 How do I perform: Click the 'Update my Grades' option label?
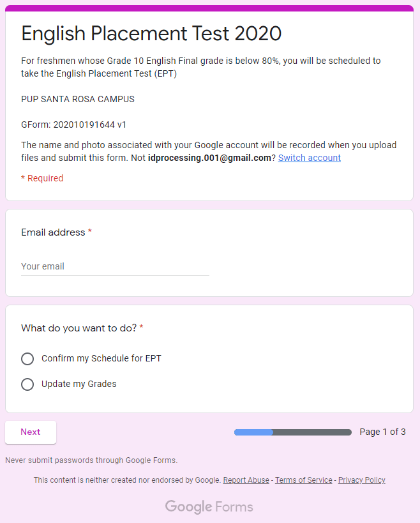[x=79, y=384]
